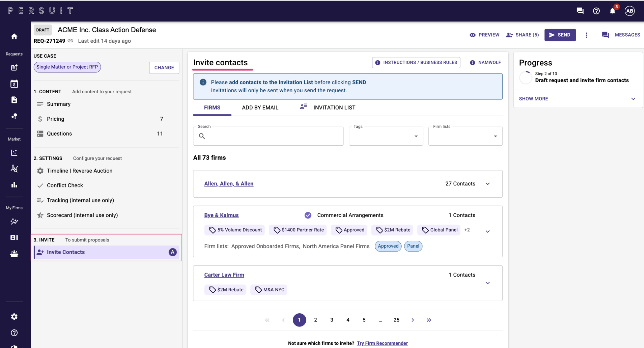
Task: Open bar chart icon under Market
Action: [x=14, y=185]
